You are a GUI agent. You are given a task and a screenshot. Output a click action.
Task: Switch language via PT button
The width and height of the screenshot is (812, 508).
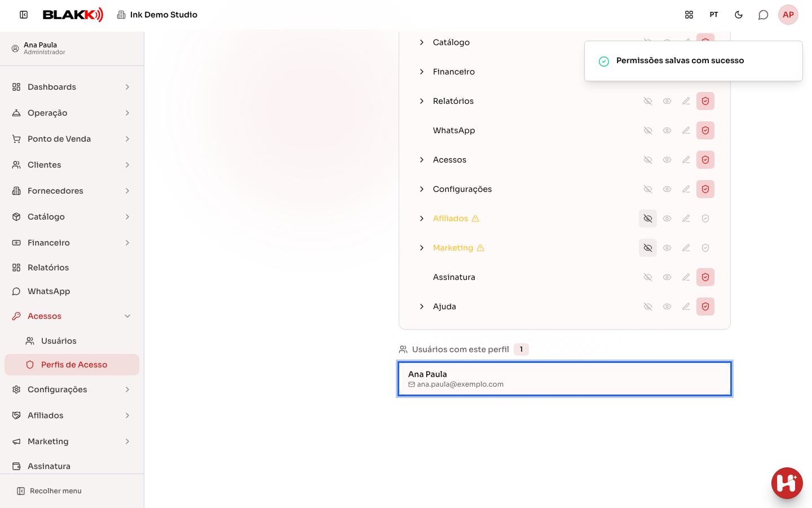(714, 15)
